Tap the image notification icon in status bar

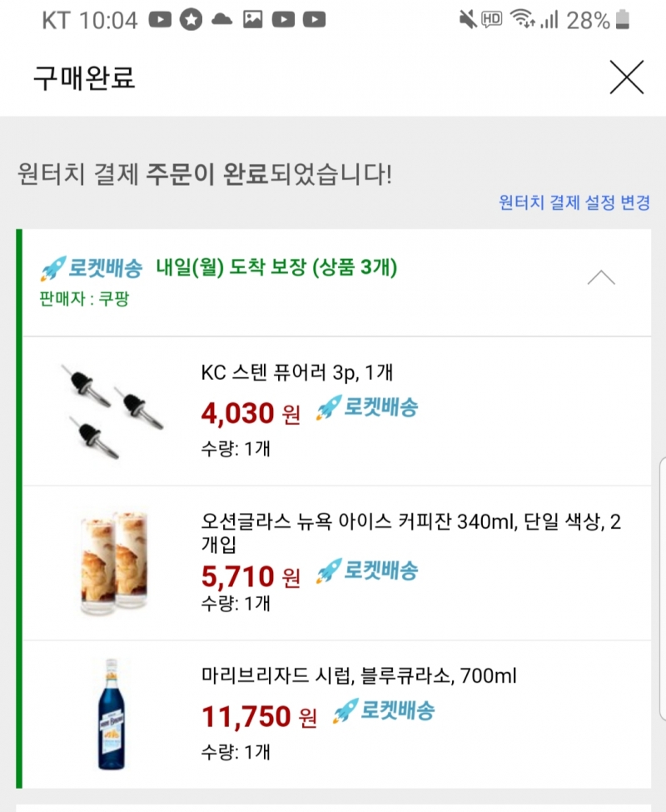point(252,20)
